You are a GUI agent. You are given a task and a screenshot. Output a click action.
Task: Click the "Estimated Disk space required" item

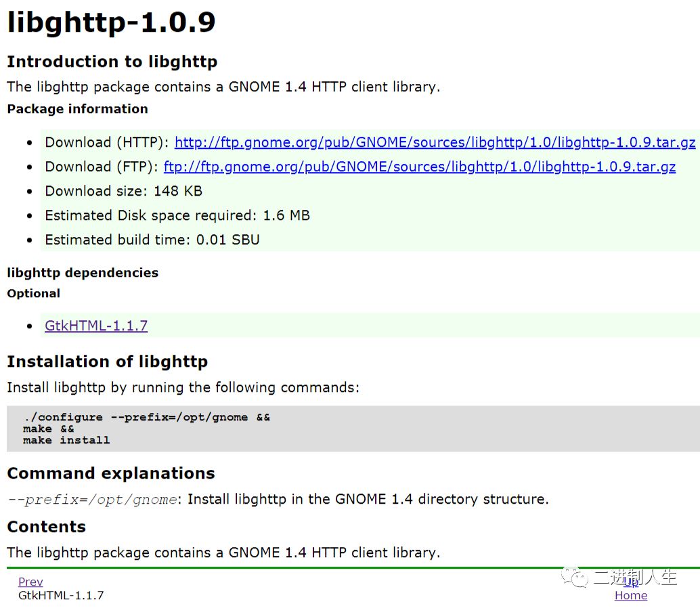pyautogui.click(x=177, y=215)
